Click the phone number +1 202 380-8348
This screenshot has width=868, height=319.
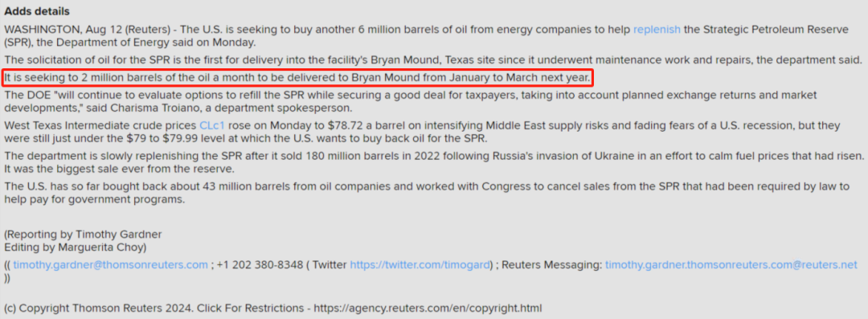coord(260,264)
